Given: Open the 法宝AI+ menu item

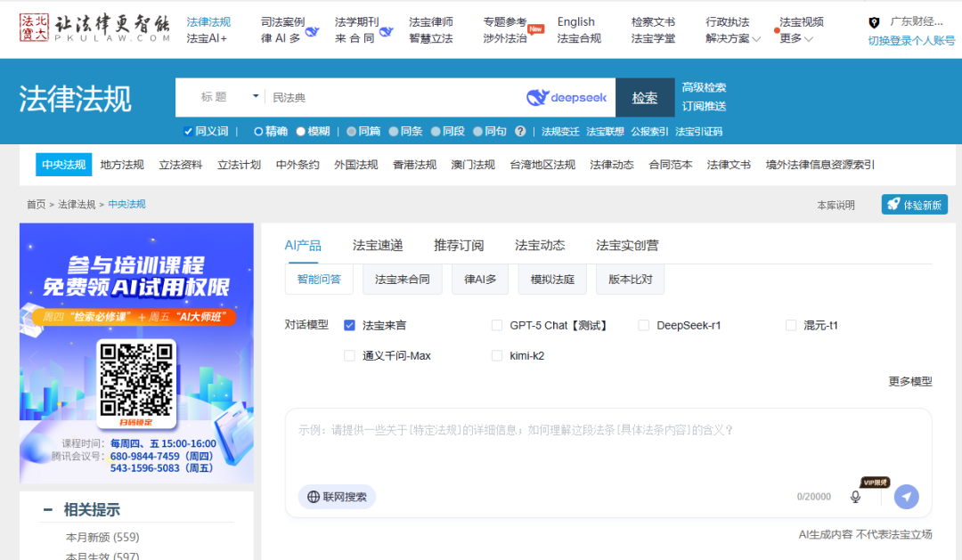Looking at the screenshot, I should (207, 38).
